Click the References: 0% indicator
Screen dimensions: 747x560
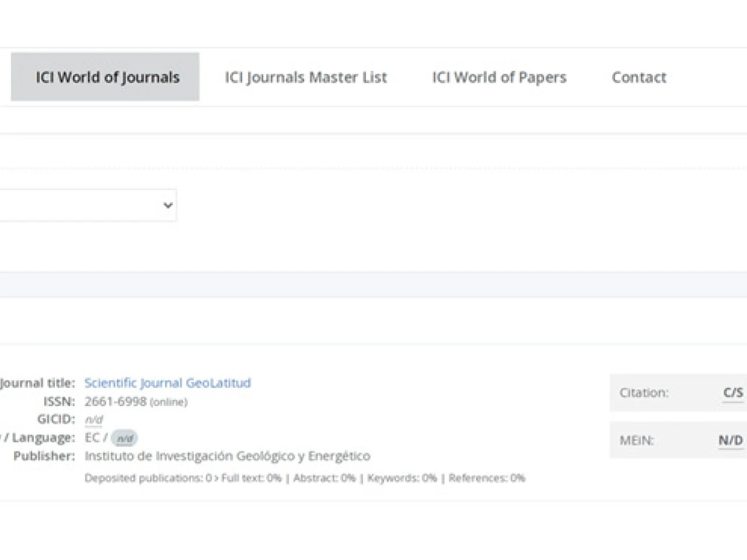coord(487,478)
